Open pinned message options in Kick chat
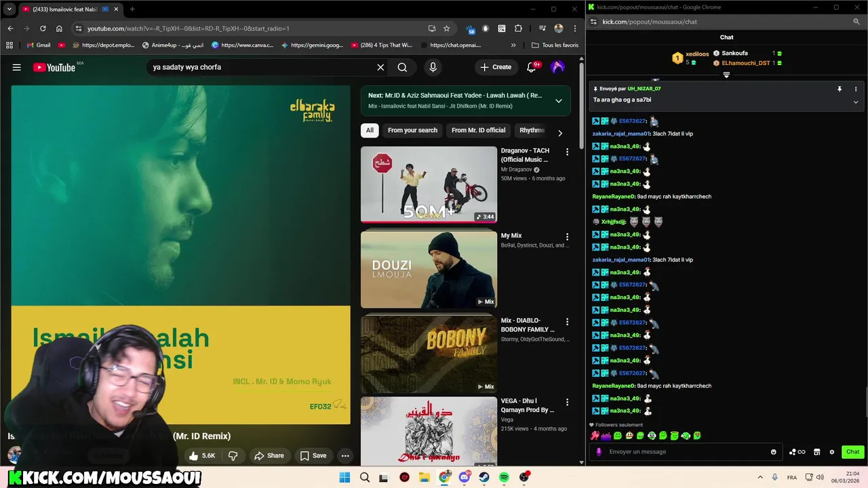This screenshot has width=868, height=488. 855,89
